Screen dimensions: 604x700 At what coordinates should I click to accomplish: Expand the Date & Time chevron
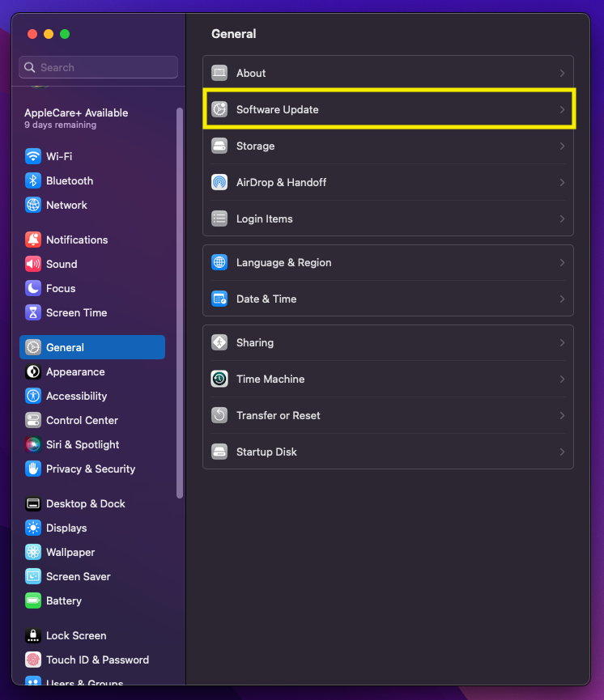(x=562, y=299)
